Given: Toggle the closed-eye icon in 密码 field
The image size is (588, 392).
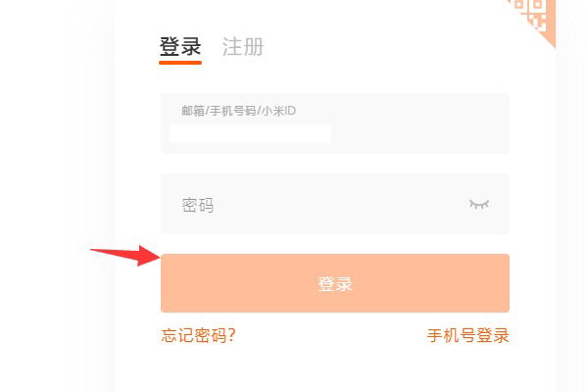Looking at the screenshot, I should click(478, 204).
